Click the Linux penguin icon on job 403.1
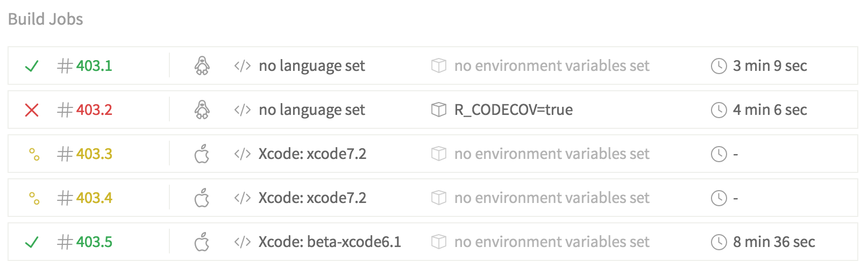The height and width of the screenshot is (276, 868). point(202,66)
